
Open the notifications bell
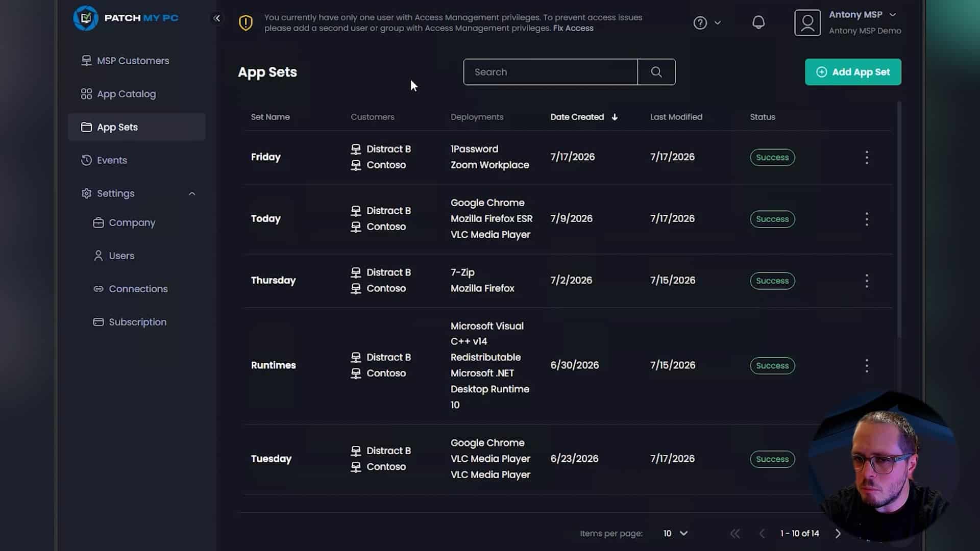tap(758, 22)
